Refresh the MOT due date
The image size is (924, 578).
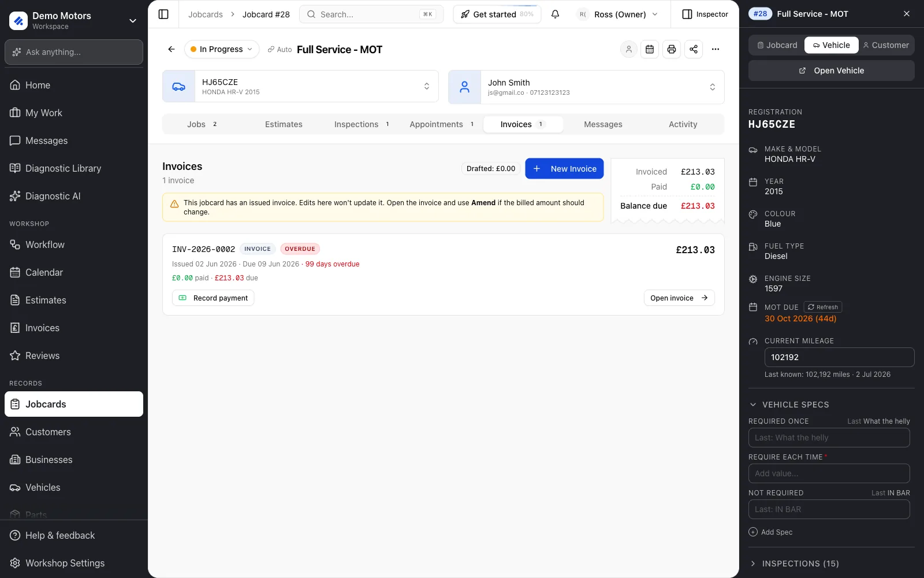[823, 307]
